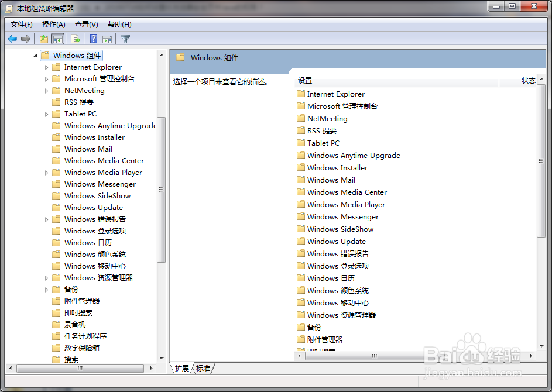
Task: Expand the Internet Explorer tree node
Action: 46,67
